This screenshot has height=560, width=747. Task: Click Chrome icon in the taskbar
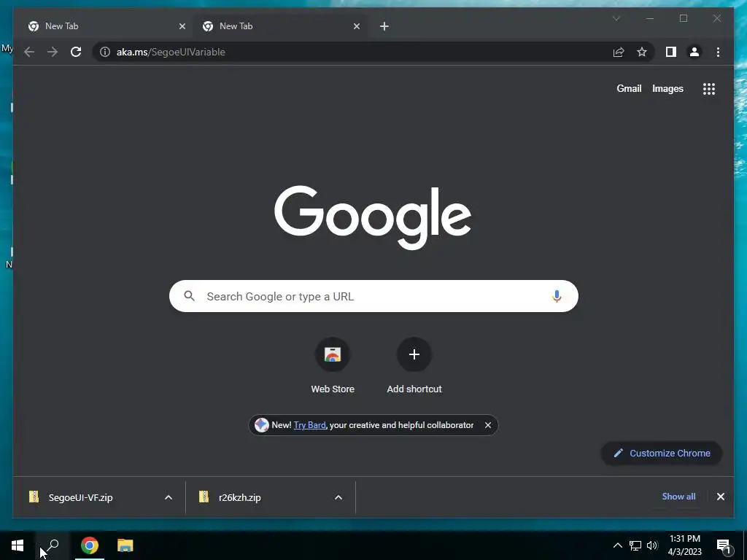click(90, 545)
